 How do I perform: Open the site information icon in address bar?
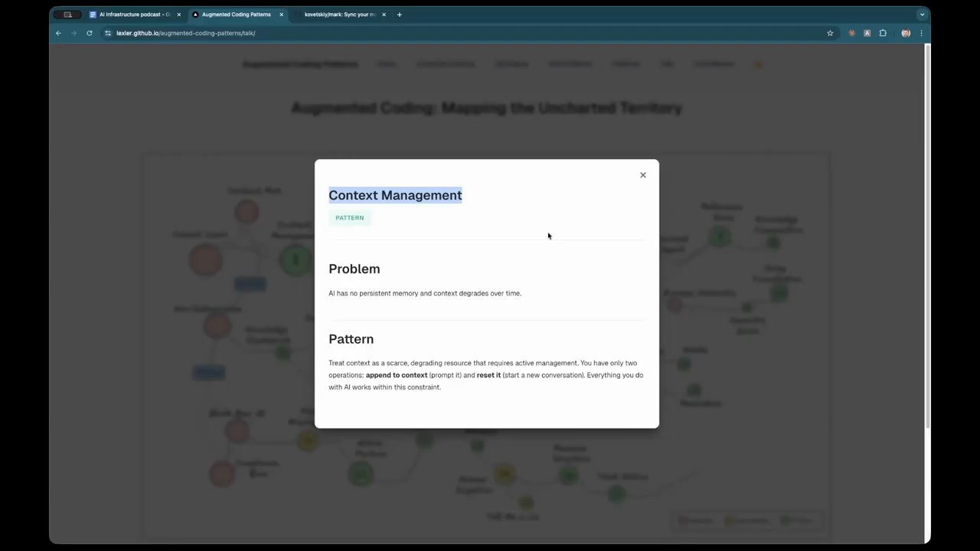point(108,33)
